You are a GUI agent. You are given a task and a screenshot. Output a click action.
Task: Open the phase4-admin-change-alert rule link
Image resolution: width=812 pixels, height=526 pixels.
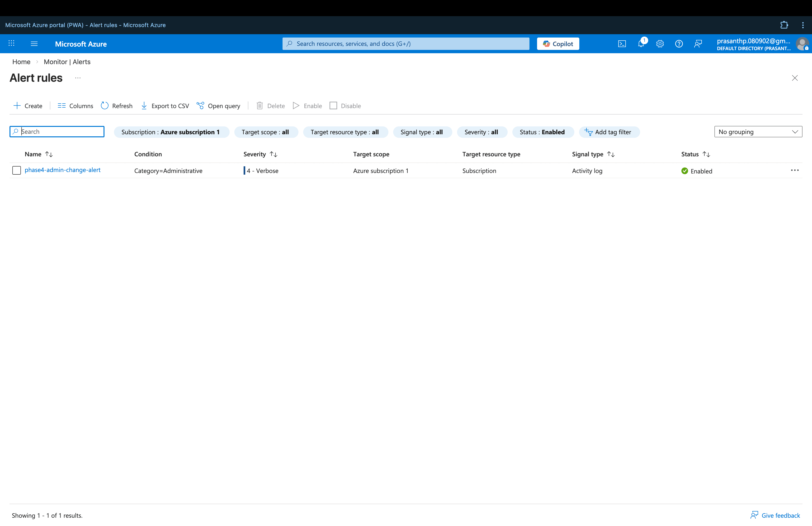click(62, 170)
